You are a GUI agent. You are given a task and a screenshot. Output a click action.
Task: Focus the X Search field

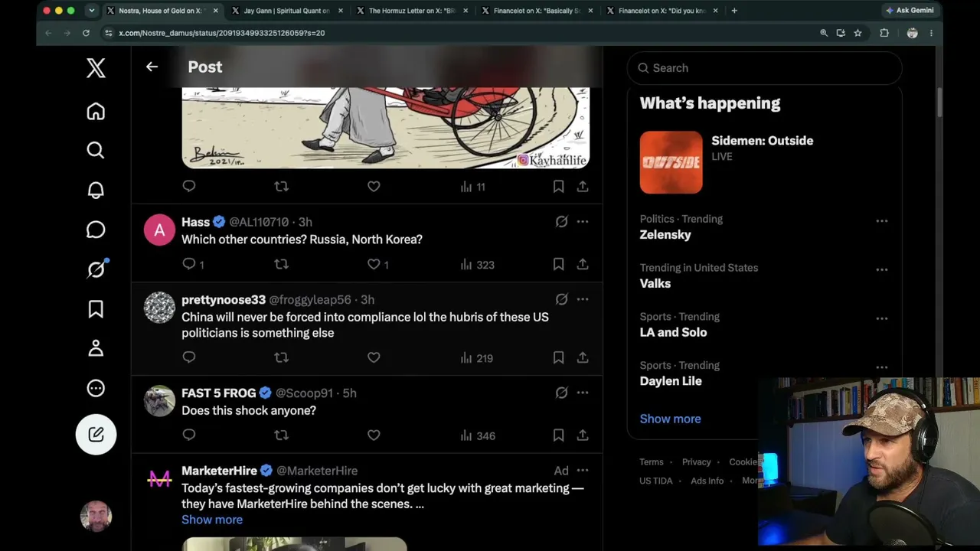[764, 68]
